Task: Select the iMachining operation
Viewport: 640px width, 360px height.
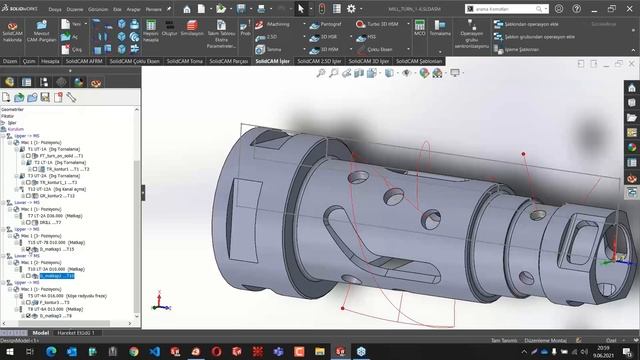Action: click(272, 24)
